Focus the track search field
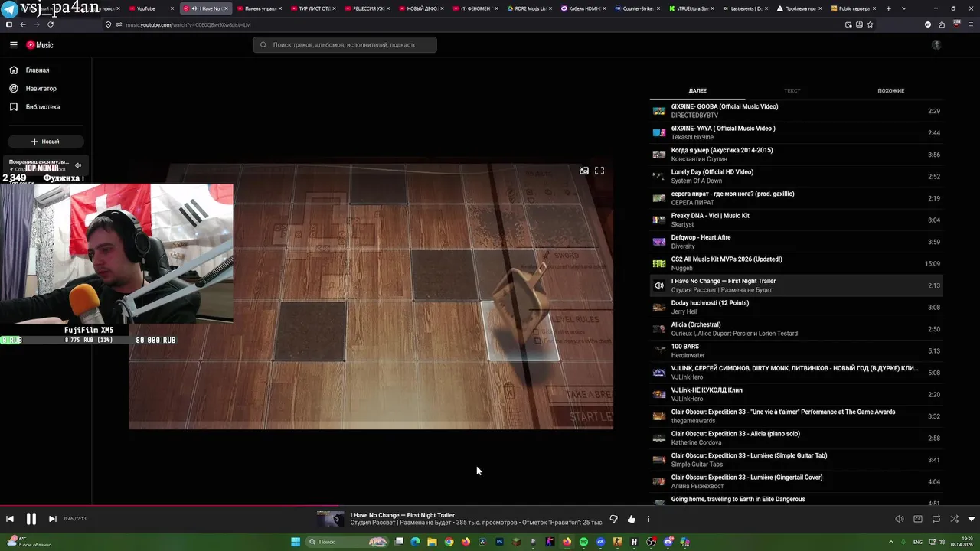The height and width of the screenshot is (551, 980). 345,45
